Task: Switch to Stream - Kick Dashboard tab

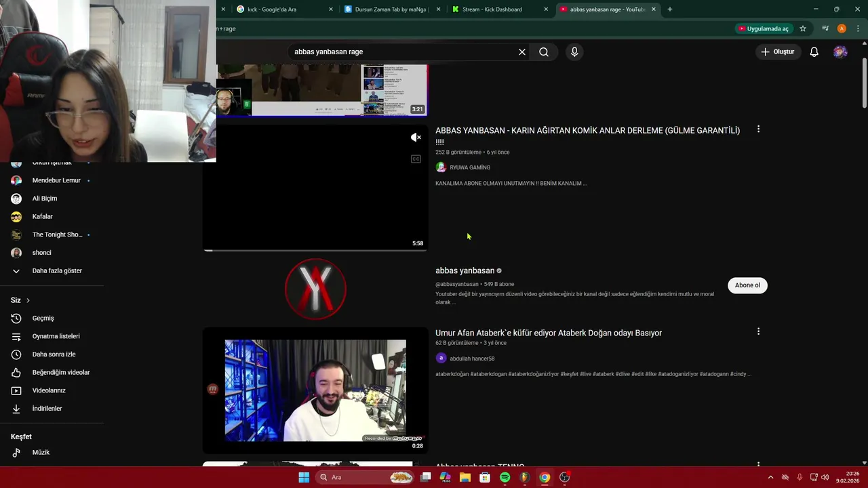Action: coord(498,9)
